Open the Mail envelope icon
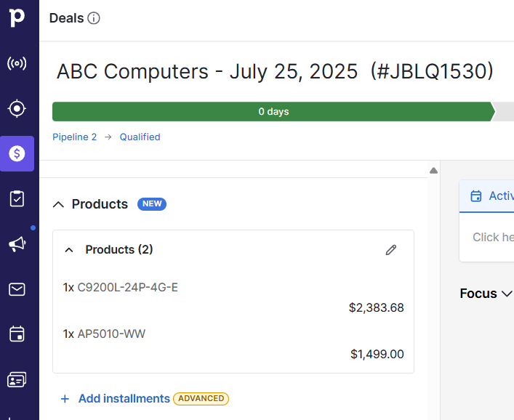This screenshot has height=420, width=514. [x=17, y=289]
